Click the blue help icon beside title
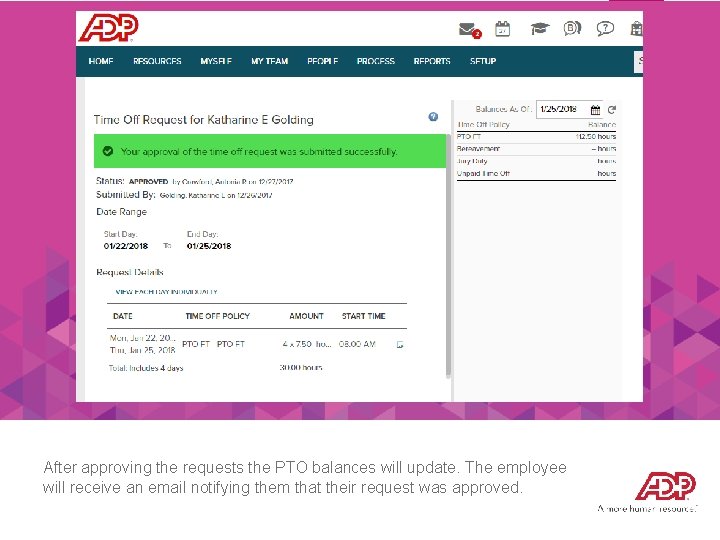The image size is (720, 540). pyautogui.click(x=433, y=117)
